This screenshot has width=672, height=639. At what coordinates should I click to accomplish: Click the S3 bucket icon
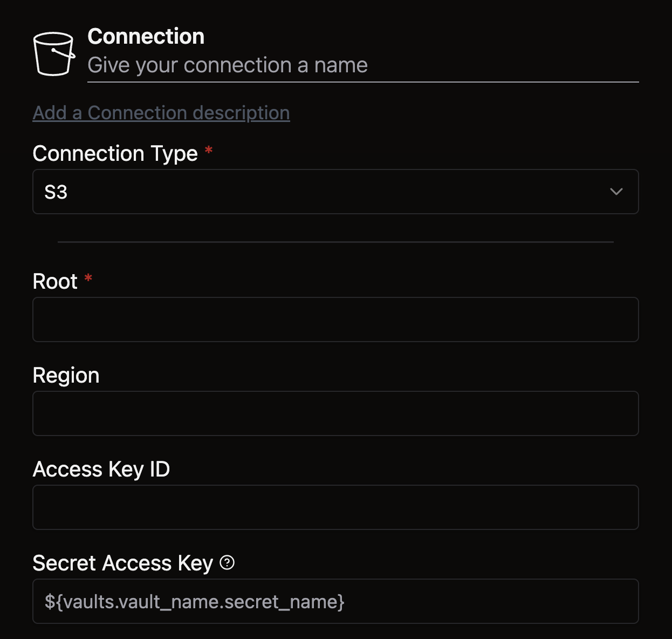(x=53, y=53)
